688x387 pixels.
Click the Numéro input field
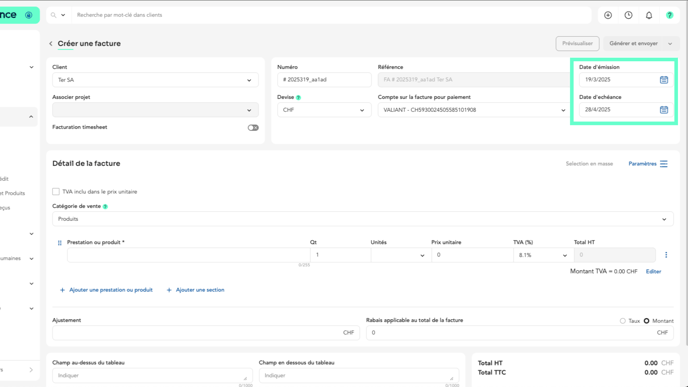[324, 80]
